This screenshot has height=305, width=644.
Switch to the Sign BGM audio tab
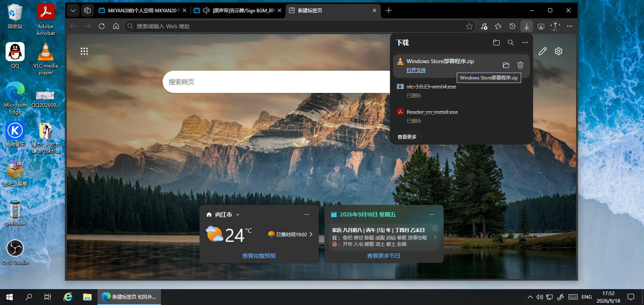(238, 11)
